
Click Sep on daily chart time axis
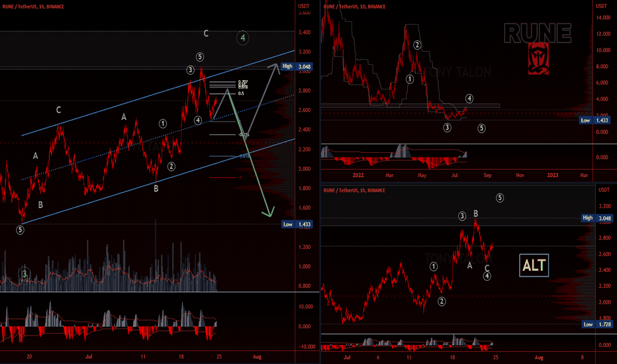[x=487, y=175]
